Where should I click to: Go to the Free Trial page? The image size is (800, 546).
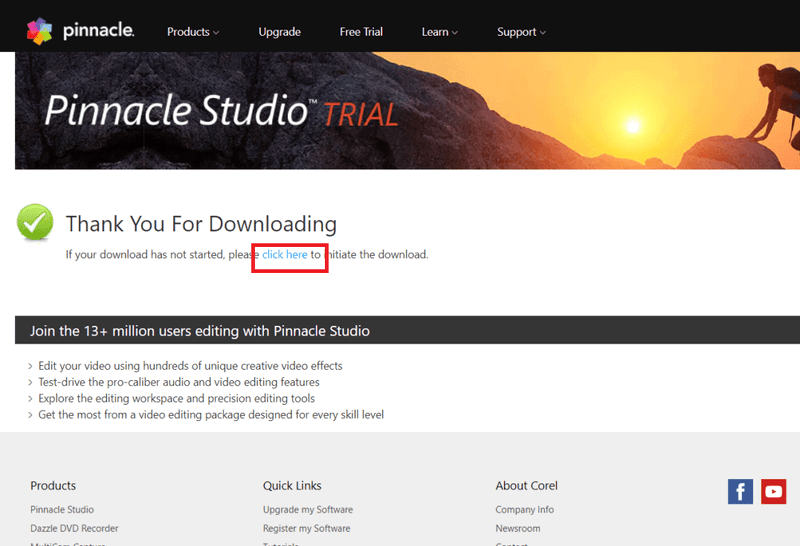(361, 32)
